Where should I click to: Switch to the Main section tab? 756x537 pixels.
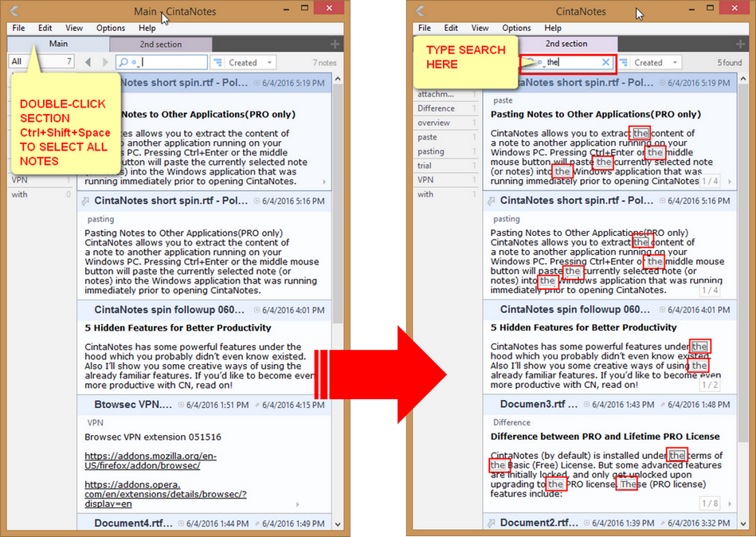tap(58, 44)
